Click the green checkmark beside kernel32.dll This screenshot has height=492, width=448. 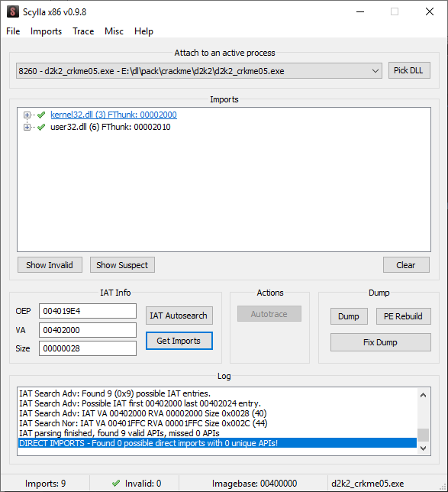(x=41, y=115)
